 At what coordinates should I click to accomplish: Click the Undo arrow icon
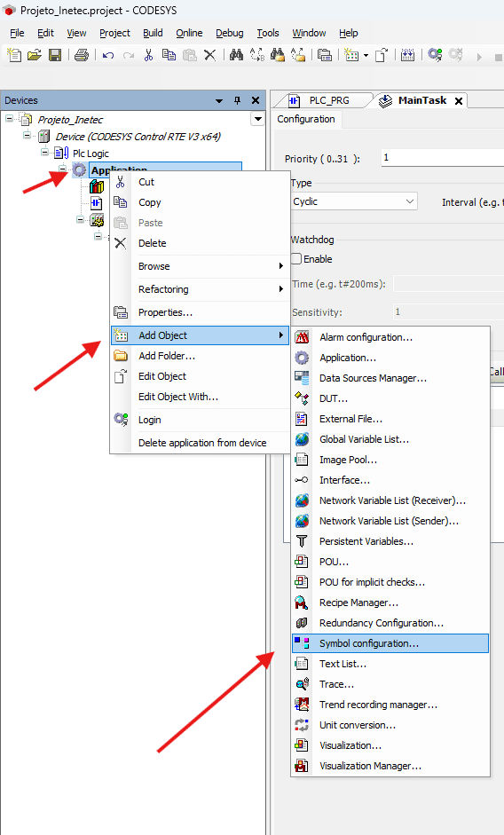(x=108, y=55)
